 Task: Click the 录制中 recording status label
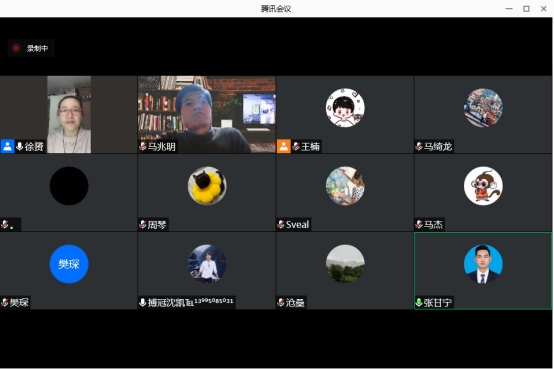pos(37,48)
